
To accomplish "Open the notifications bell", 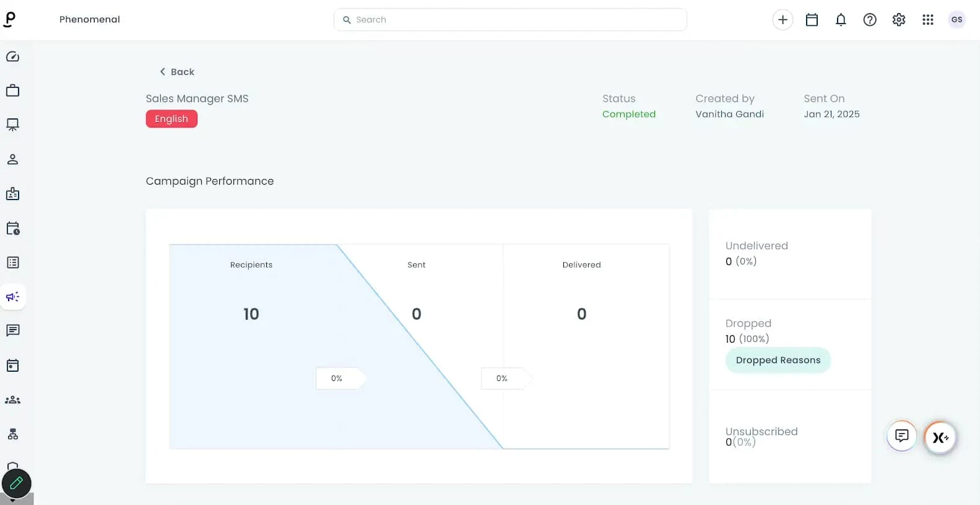I will [x=841, y=20].
